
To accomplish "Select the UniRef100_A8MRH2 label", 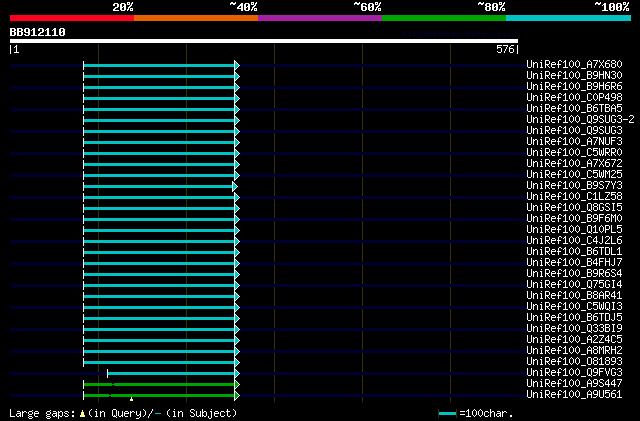I will click(574, 351).
